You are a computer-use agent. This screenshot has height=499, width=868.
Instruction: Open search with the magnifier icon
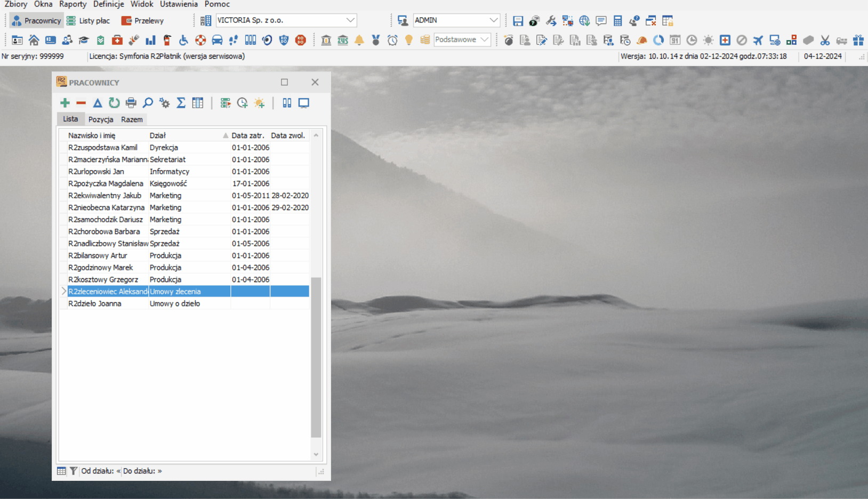coord(148,103)
